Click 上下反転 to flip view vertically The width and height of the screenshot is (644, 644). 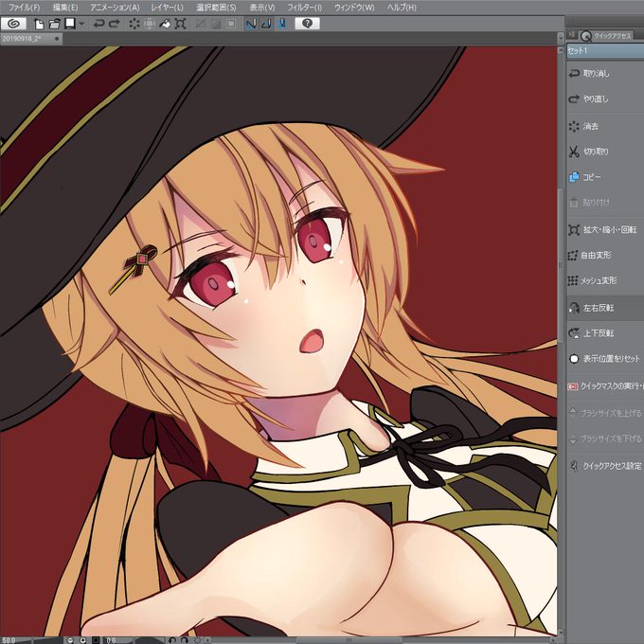click(x=605, y=333)
